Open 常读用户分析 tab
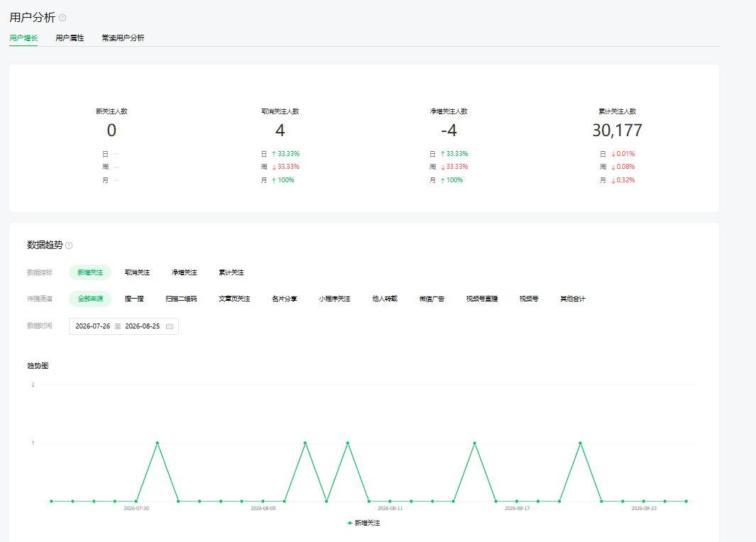The height and width of the screenshot is (542, 756). (x=123, y=38)
